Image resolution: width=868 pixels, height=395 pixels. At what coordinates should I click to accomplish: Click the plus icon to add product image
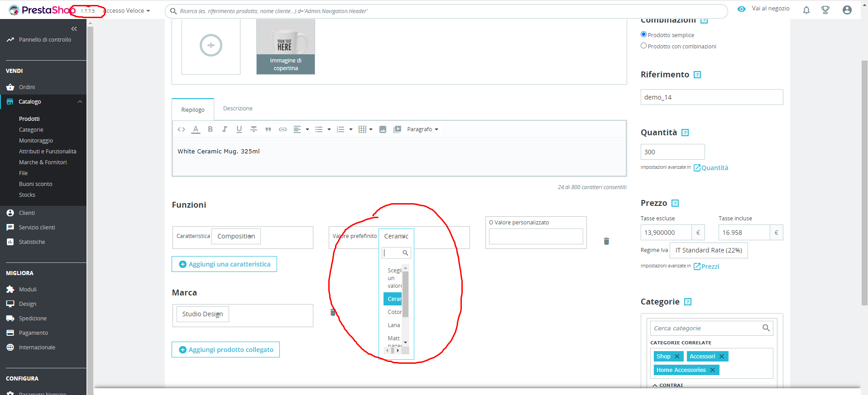coord(211,45)
